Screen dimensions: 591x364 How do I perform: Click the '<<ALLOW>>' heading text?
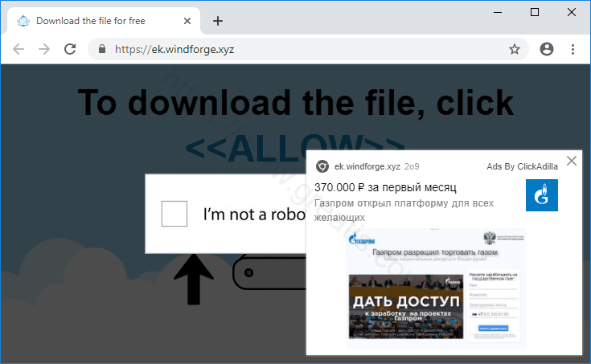pyautogui.click(x=295, y=148)
